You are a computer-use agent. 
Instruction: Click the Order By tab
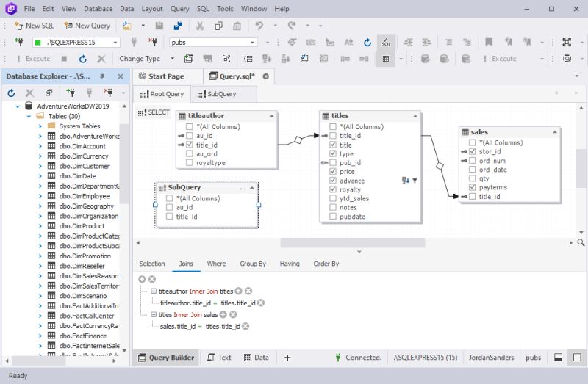pos(326,264)
